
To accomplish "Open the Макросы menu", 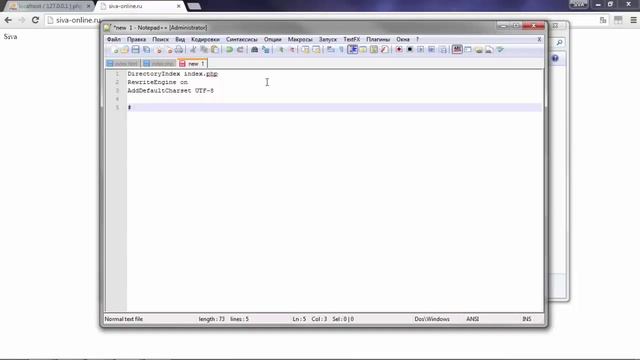I will click(x=300, y=39).
